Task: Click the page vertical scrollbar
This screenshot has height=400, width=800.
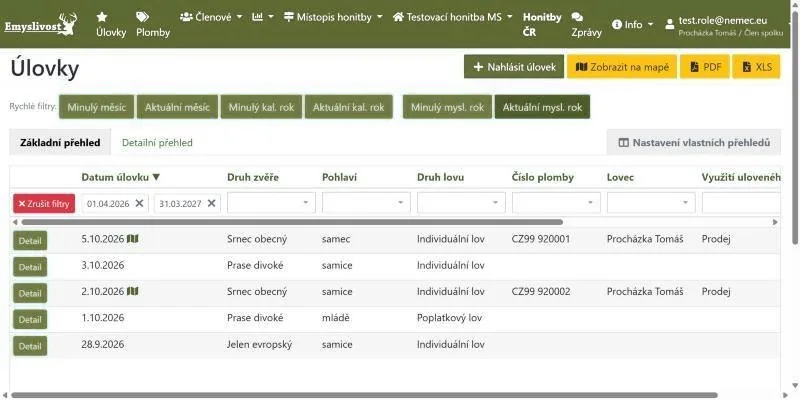Action: point(795,128)
